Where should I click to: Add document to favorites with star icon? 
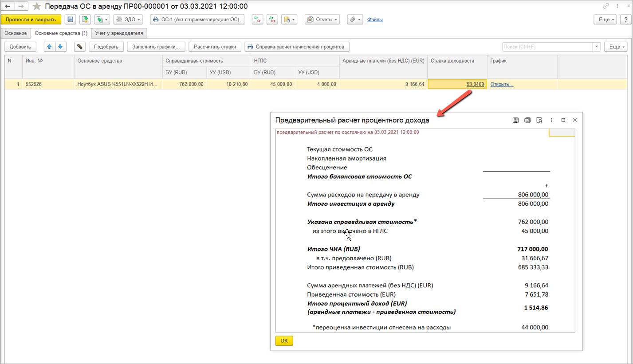(x=37, y=7)
